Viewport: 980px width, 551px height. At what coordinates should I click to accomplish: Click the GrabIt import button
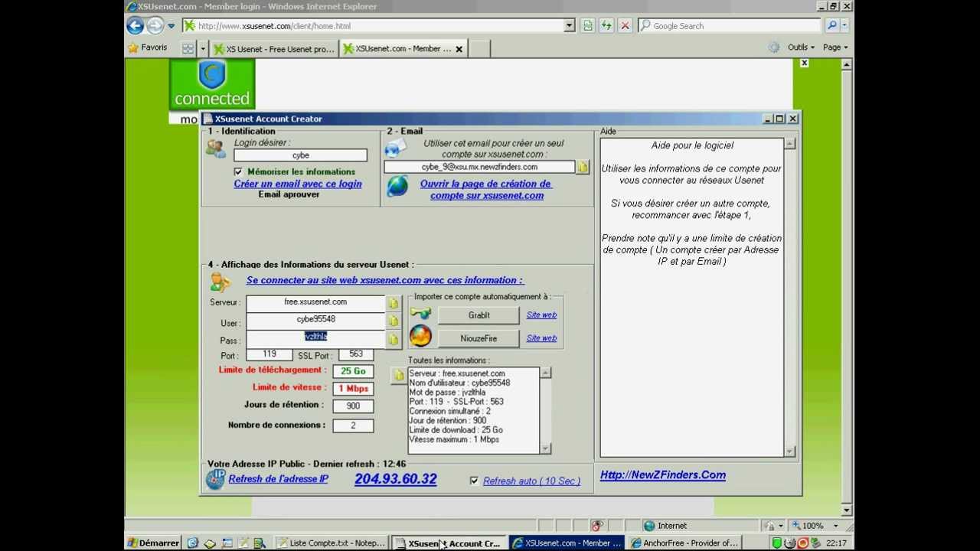click(x=479, y=315)
